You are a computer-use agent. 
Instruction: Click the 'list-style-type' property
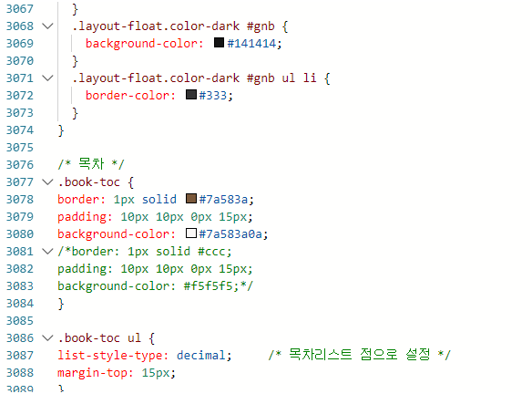pyautogui.click(x=113, y=356)
